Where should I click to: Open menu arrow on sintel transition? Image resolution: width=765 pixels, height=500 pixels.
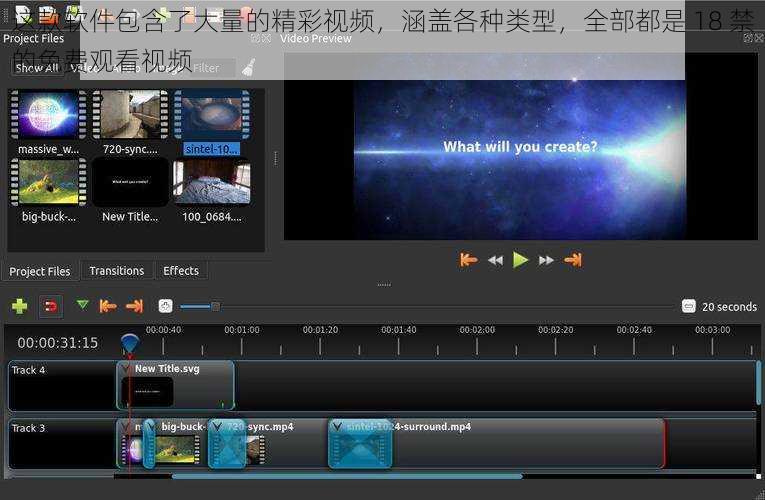pos(337,427)
